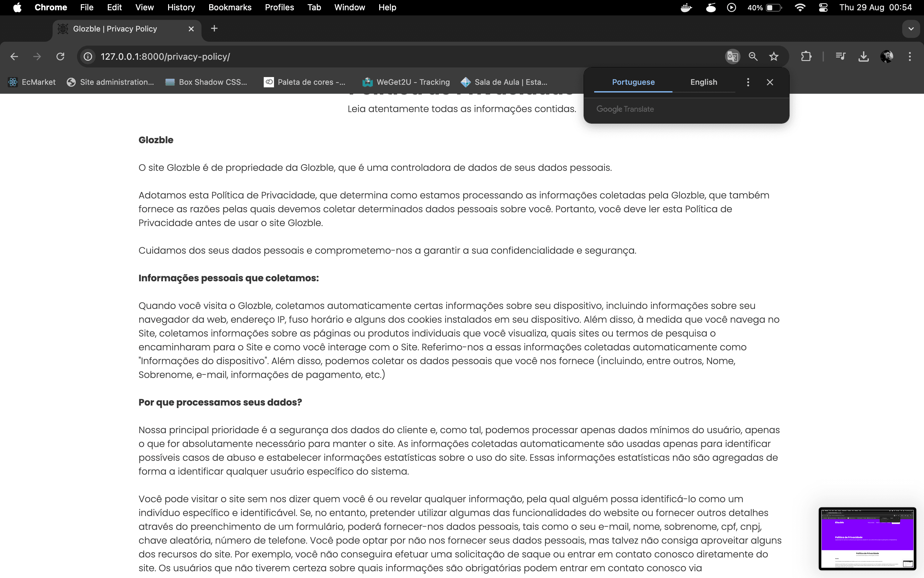Open Control Center in menu bar

823,7
